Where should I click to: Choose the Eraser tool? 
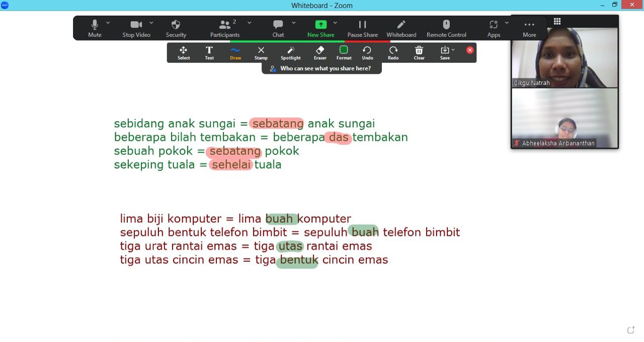coord(320,52)
